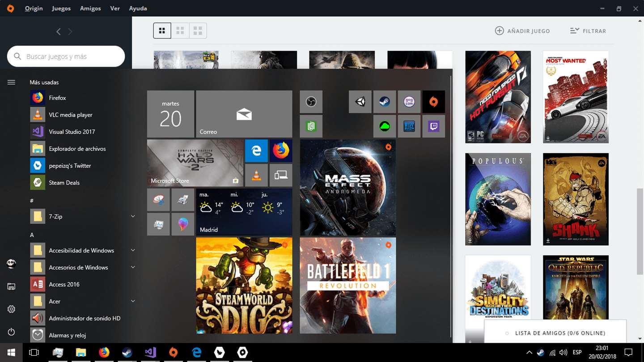Screen dimensions: 644x362
Task: Open the SteamWorld Dig tile
Action: click(244, 286)
